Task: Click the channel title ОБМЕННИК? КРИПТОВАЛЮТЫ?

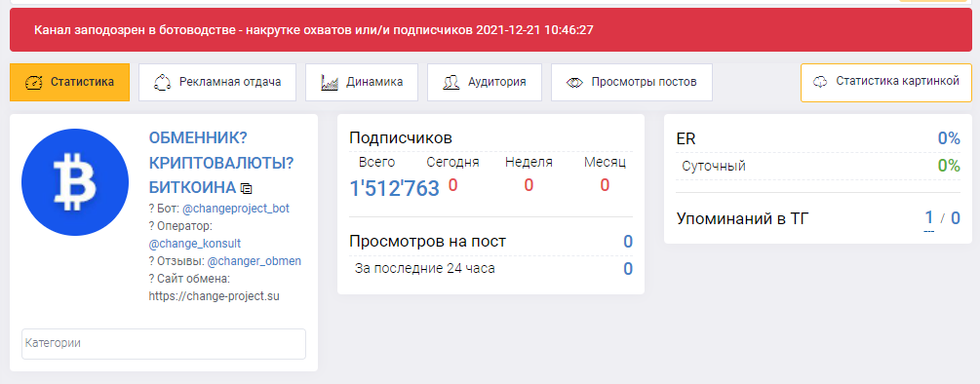Action: click(221, 150)
